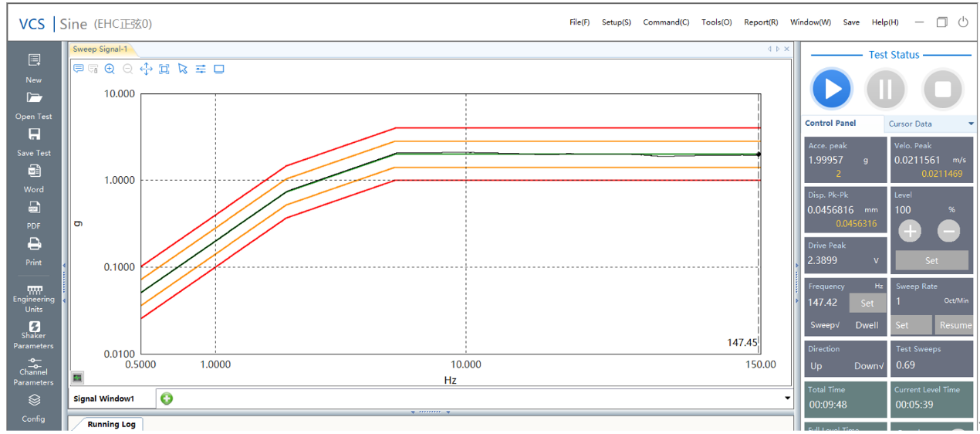Export the report to PDF
The image size is (980, 434).
(x=34, y=209)
